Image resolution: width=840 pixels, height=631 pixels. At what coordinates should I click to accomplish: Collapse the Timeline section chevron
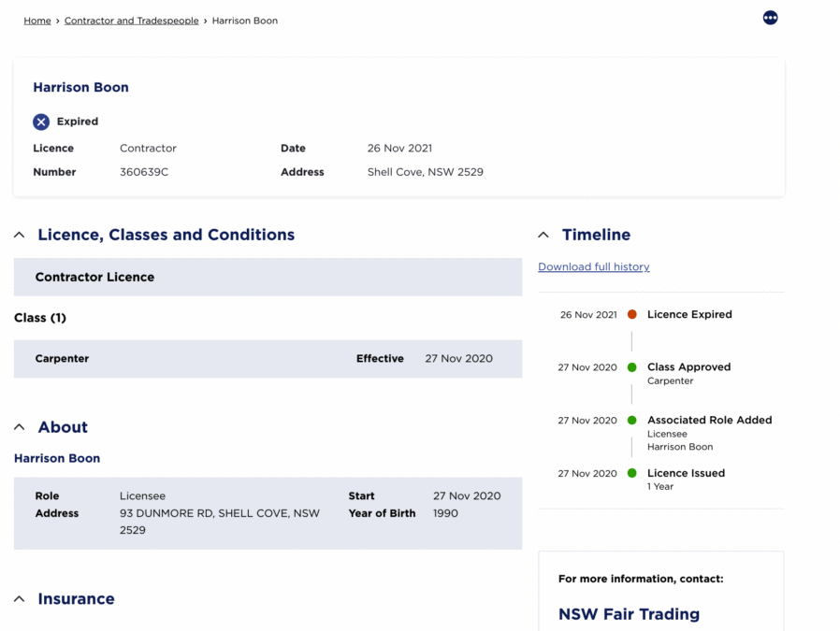click(543, 235)
